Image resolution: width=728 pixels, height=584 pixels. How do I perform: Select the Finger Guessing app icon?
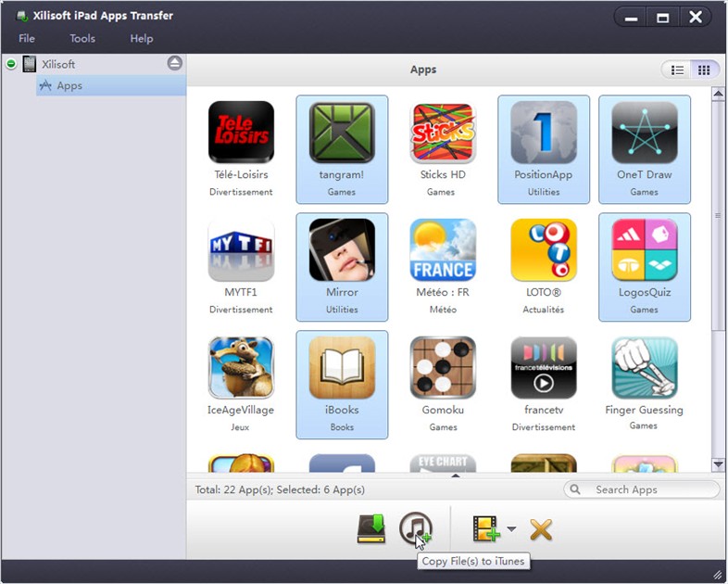click(x=645, y=367)
